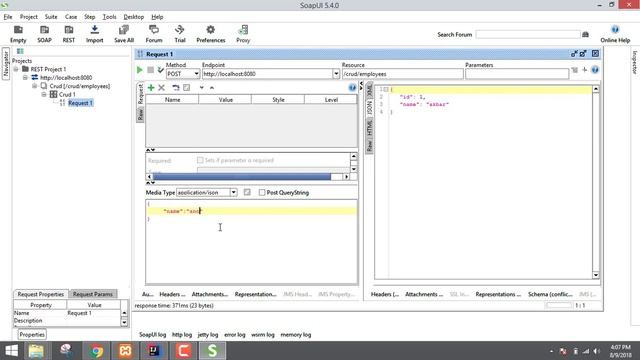Viewport: 640px width, 360px height.
Task: Open File Explorer from taskbar
Action: tap(36, 351)
